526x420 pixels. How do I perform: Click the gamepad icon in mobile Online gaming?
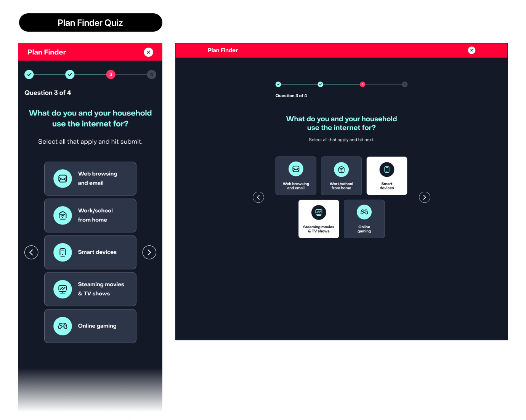(x=63, y=326)
